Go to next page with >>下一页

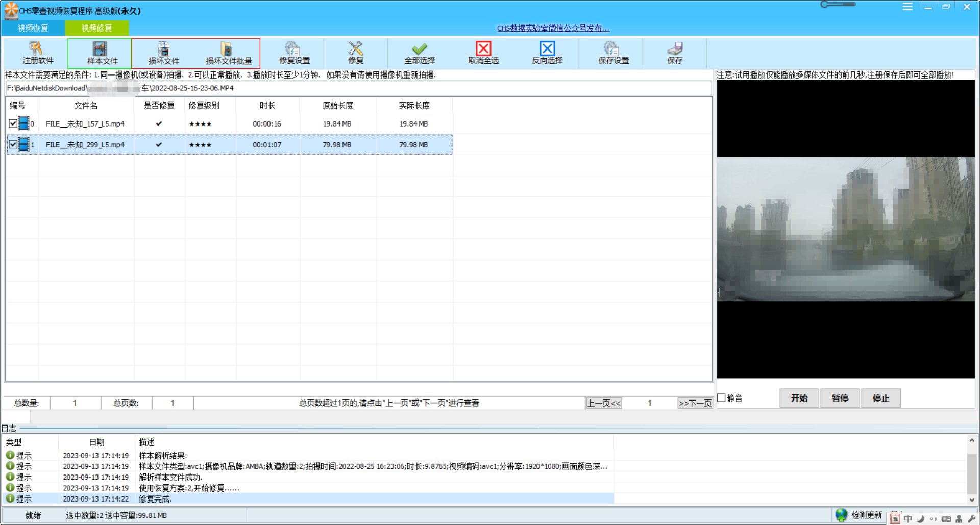click(695, 403)
